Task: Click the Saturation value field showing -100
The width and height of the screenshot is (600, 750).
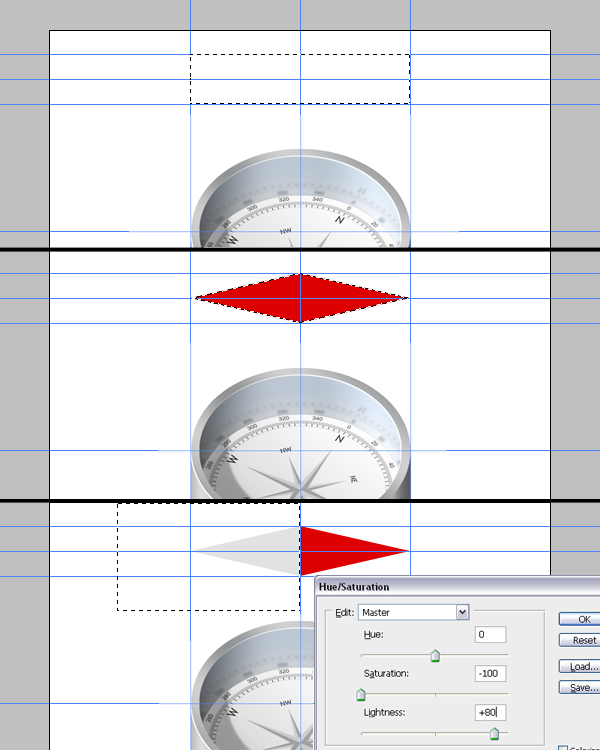Action: (490, 673)
